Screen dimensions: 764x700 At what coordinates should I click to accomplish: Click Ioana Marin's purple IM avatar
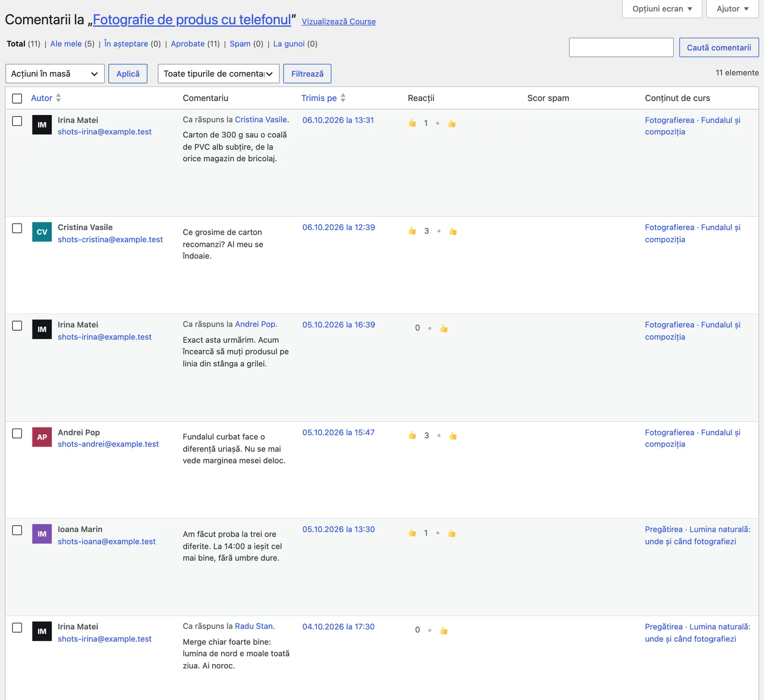click(42, 534)
